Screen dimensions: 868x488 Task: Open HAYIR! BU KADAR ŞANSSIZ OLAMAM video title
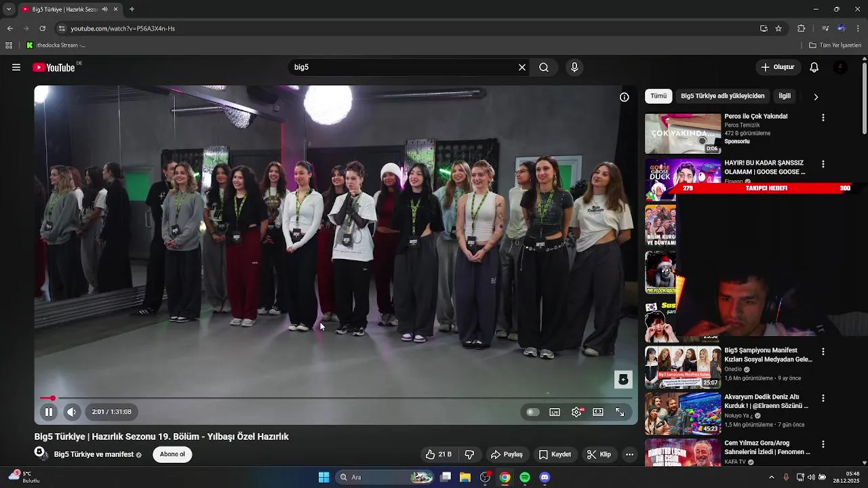[x=764, y=167]
